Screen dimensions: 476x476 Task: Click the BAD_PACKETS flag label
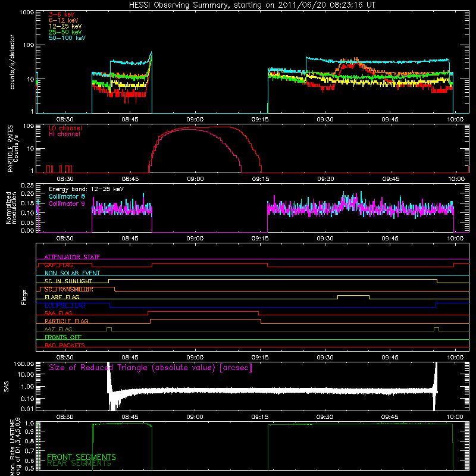[x=65, y=345]
